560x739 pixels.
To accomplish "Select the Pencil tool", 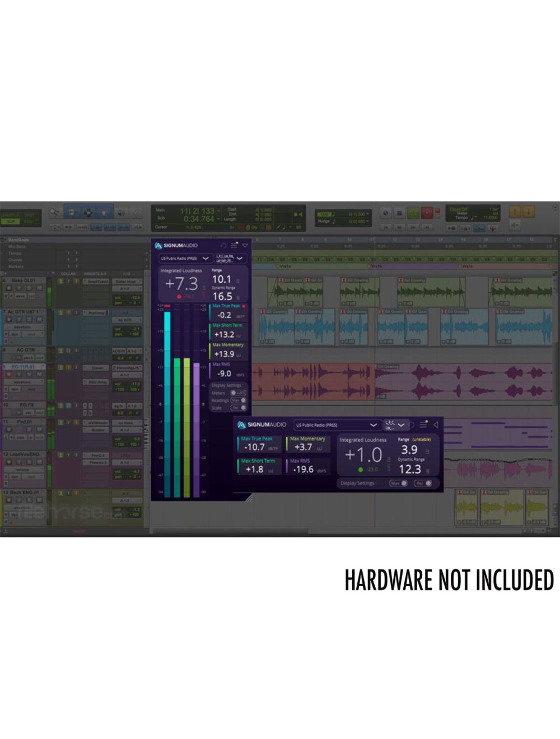I will (136, 213).
